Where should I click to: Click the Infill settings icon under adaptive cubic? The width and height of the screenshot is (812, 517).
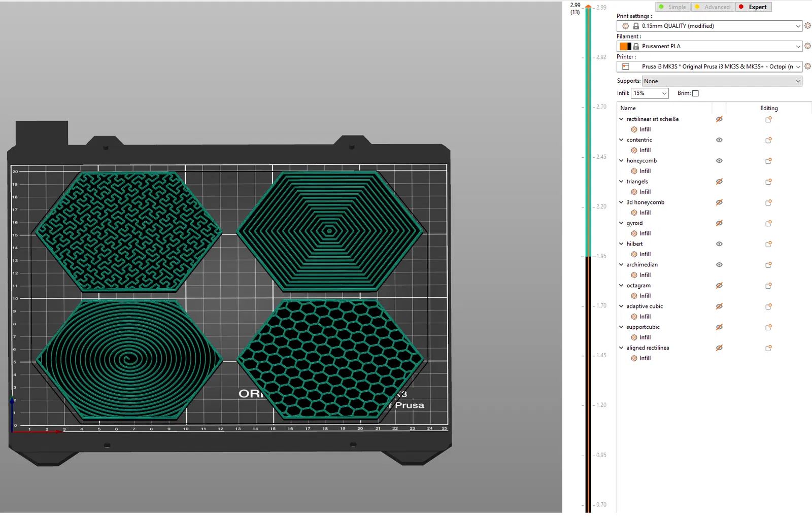634,317
